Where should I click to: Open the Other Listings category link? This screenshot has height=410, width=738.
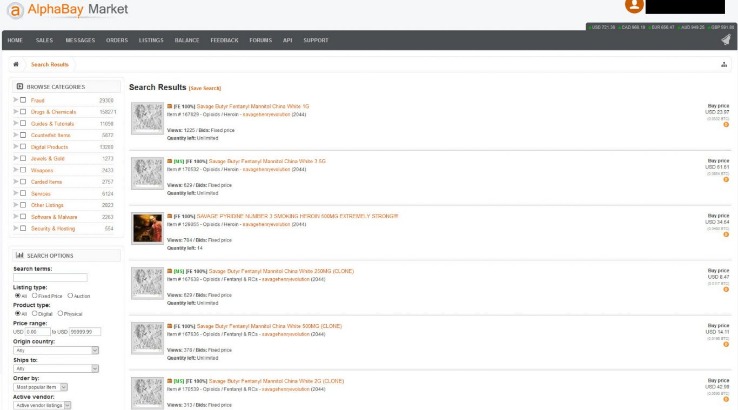(47, 205)
